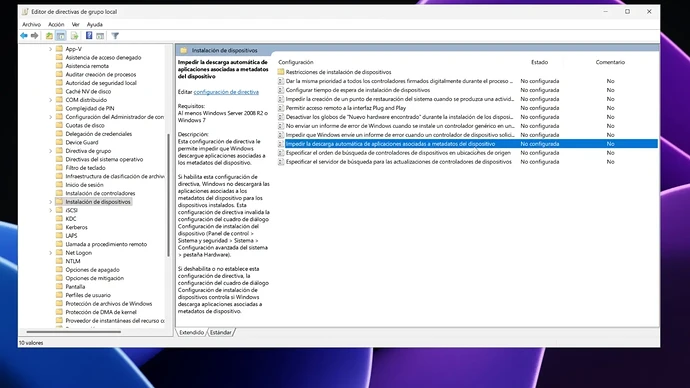The width and height of the screenshot is (690, 388).
Task: Switch to the Extendido tab
Action: [191, 332]
